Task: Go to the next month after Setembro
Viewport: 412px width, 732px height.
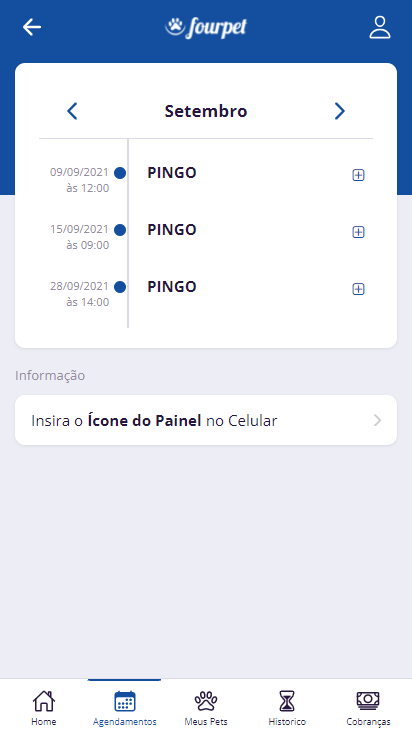Action: click(x=340, y=111)
